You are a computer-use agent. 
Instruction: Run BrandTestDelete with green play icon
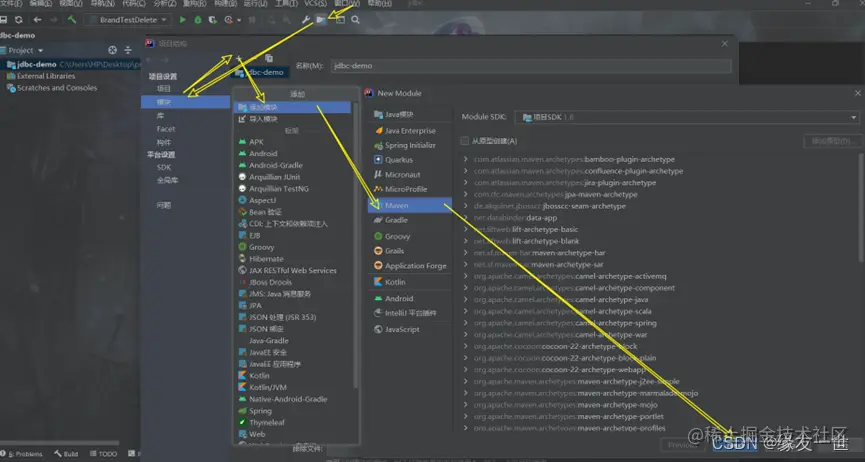pos(183,20)
